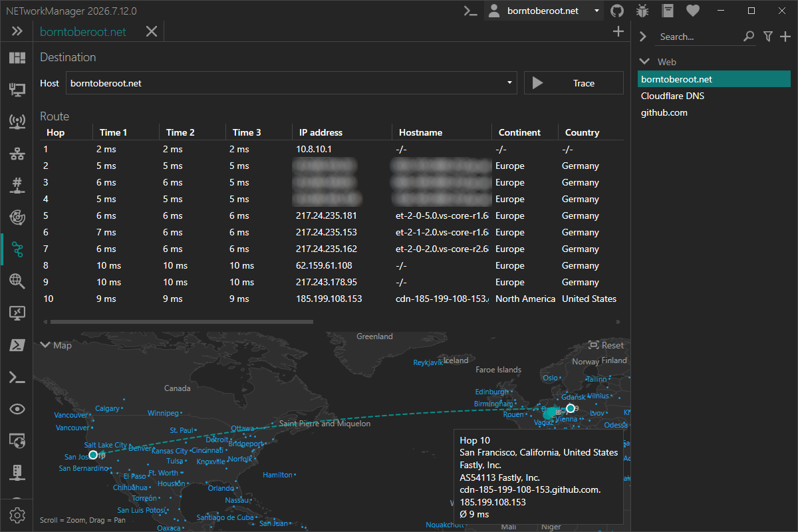Sort by the Country column header
The width and height of the screenshot is (798, 532).
[x=591, y=132]
